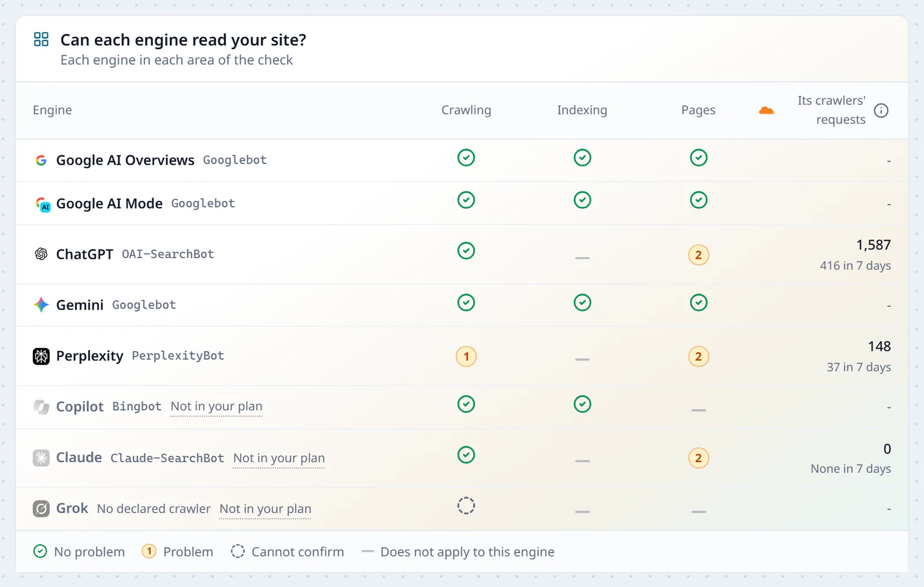Click the ChatGPT logo icon
The image size is (924, 587).
pyautogui.click(x=41, y=254)
